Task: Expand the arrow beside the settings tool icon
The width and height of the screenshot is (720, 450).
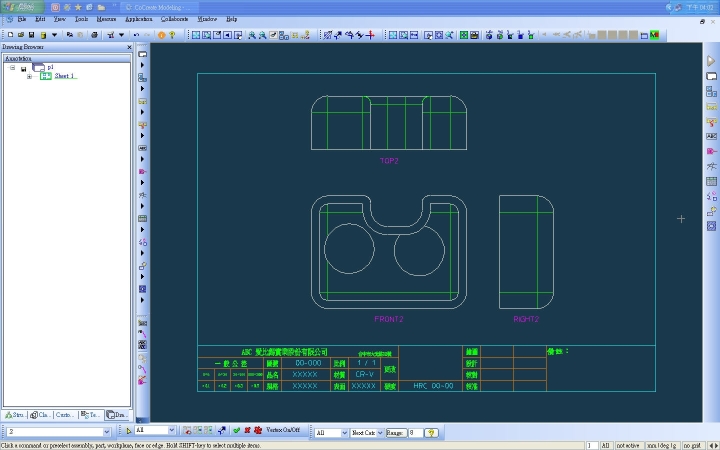Action: [121, 35]
